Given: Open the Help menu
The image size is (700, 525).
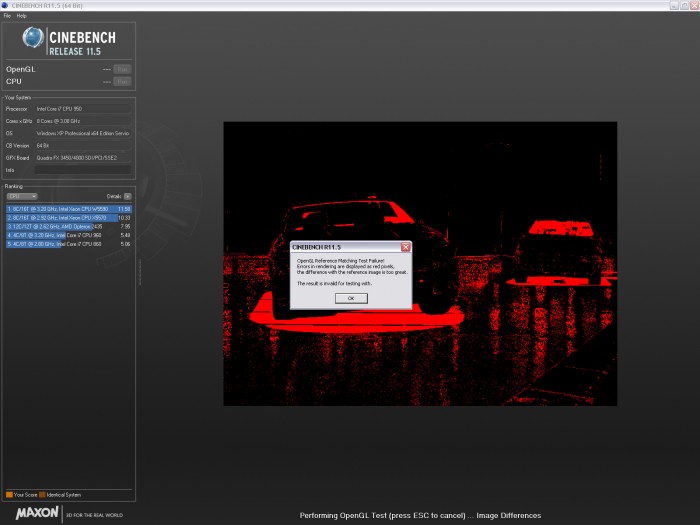Looking at the screenshot, I should pos(21,16).
